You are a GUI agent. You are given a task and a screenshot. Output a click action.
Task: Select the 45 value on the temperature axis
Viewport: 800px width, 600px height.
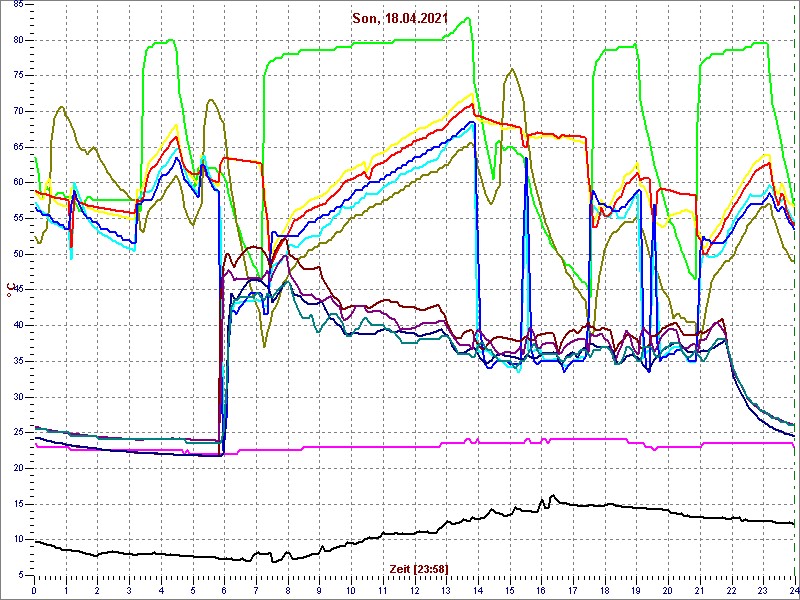pyautogui.click(x=19, y=290)
